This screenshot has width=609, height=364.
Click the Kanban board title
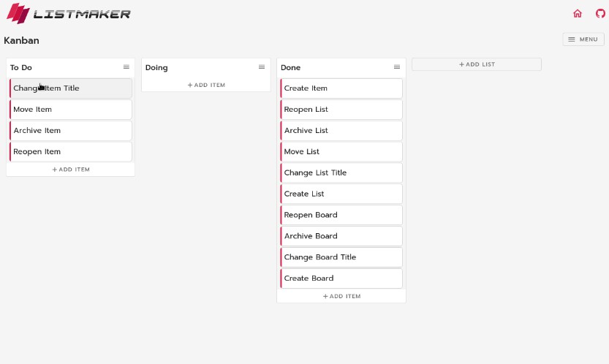[x=22, y=41]
